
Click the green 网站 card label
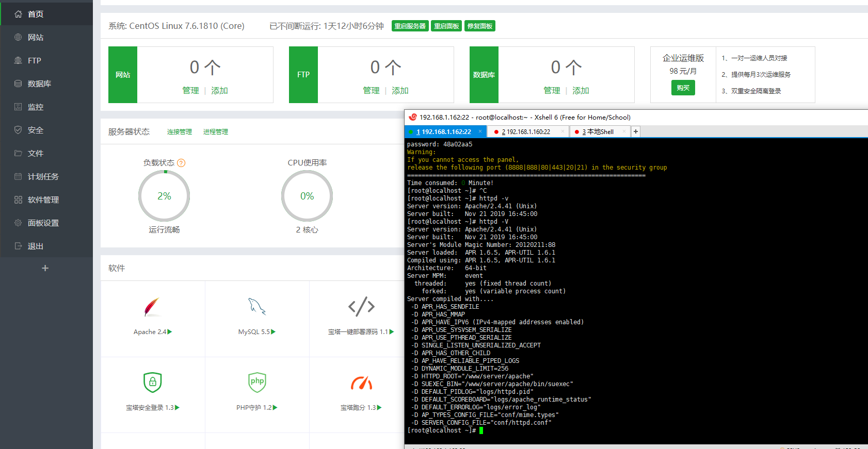click(123, 75)
